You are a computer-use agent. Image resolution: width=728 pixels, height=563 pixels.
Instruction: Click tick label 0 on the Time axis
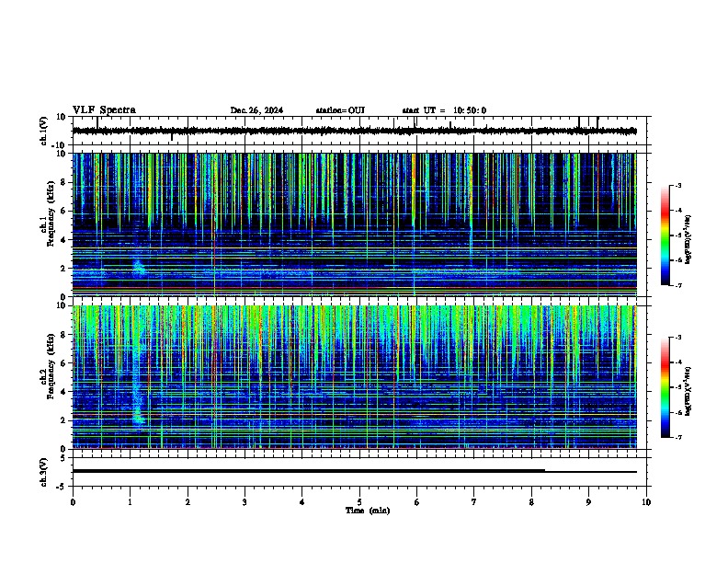point(73,502)
